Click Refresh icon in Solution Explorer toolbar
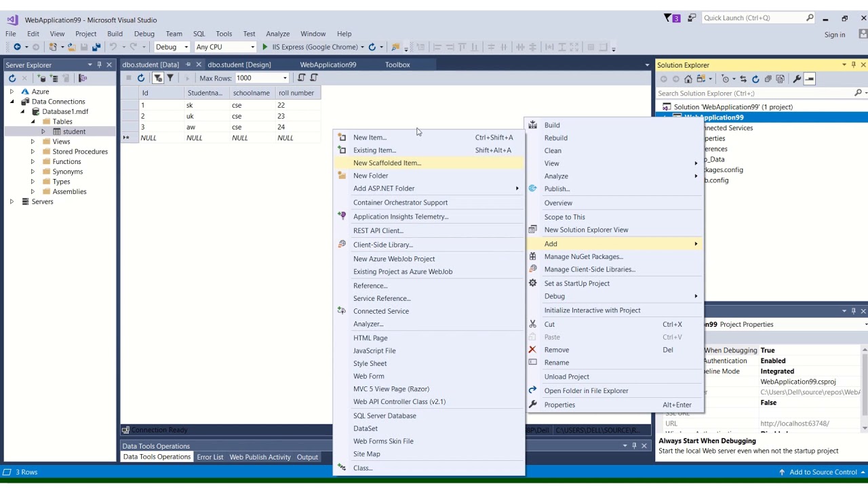868x488 pixels. [x=755, y=79]
